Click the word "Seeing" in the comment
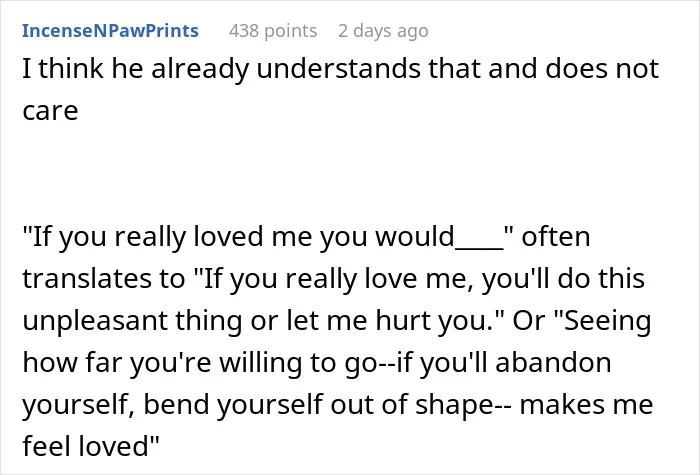The width and height of the screenshot is (700, 475). [x=608, y=321]
